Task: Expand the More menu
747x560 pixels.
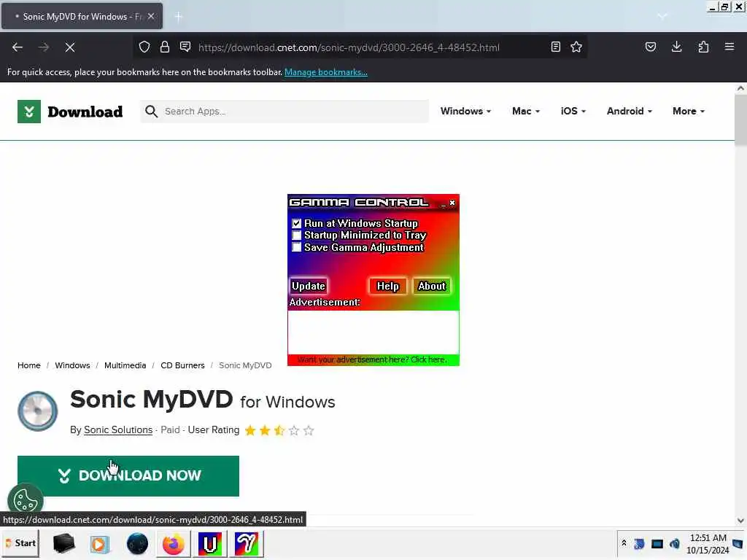Action: (x=689, y=111)
